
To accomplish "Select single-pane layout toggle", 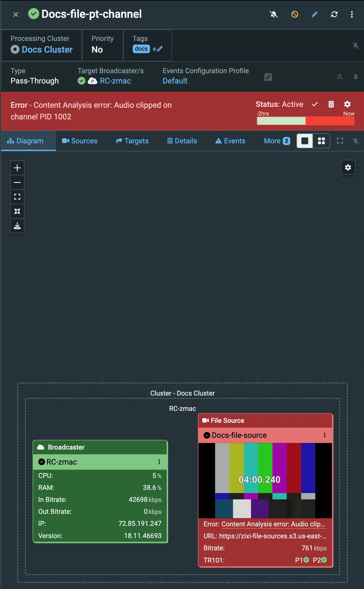I will tap(305, 141).
